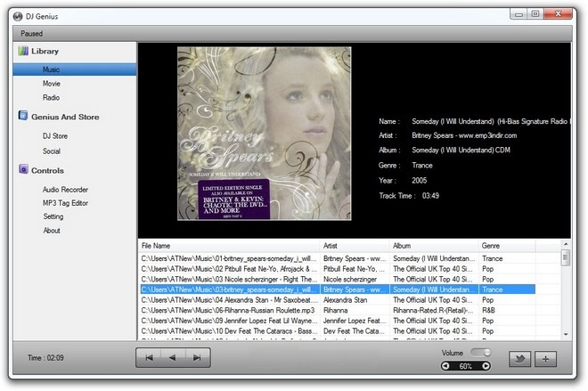Open the About page

[52, 231]
